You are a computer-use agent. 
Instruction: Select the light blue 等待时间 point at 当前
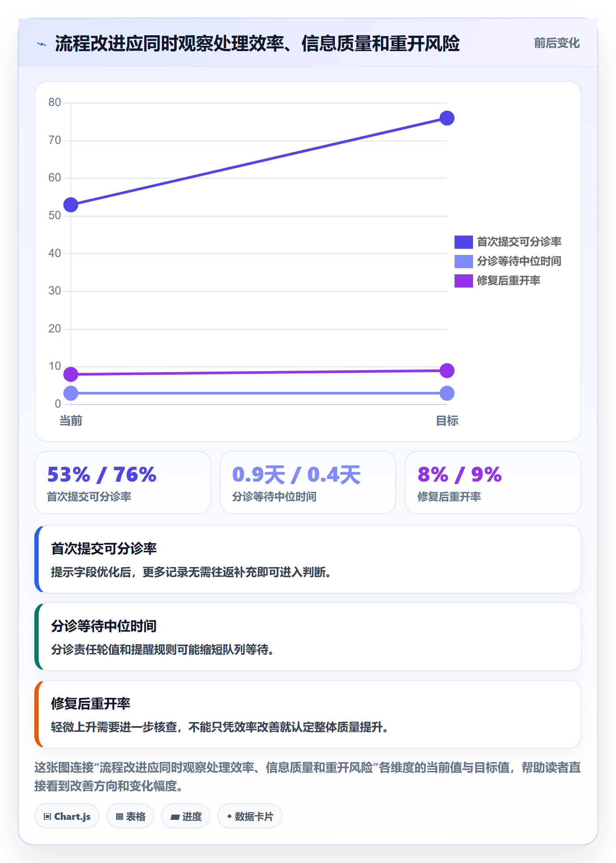click(71, 393)
